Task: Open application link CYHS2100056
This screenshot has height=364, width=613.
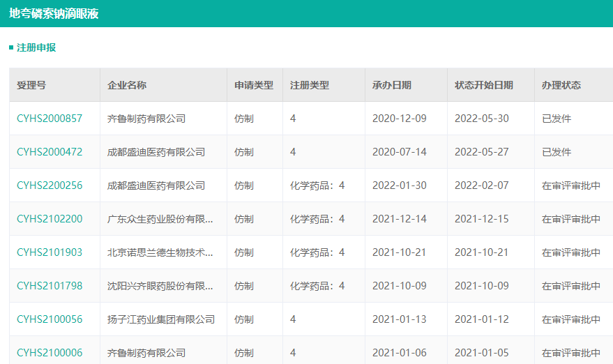Action: pos(50,319)
